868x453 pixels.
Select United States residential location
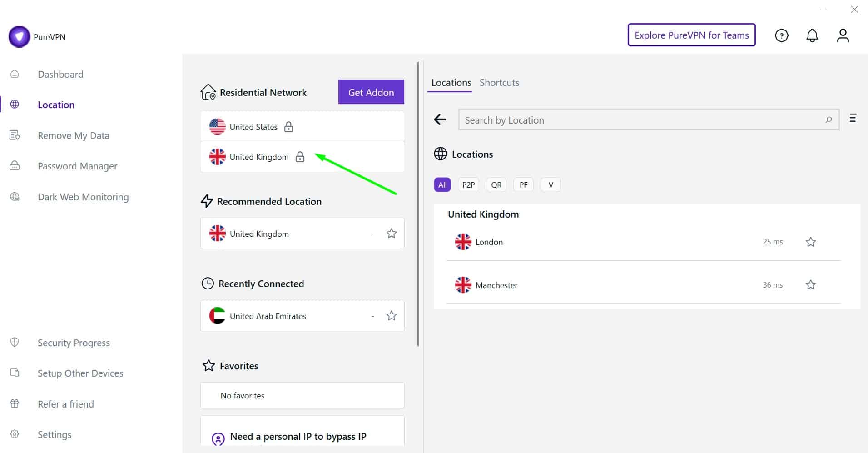[x=303, y=126]
